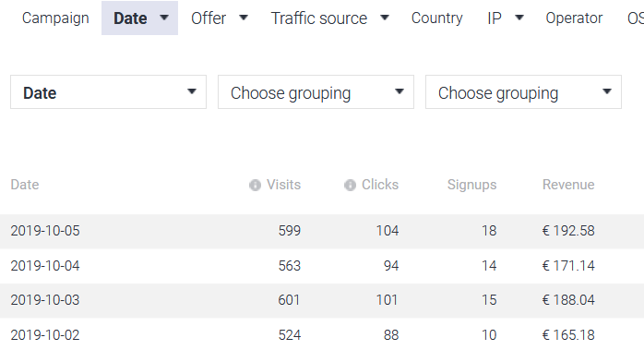The height and width of the screenshot is (350, 644).
Task: Select the 2019-10-03 row
Action: (x=322, y=300)
